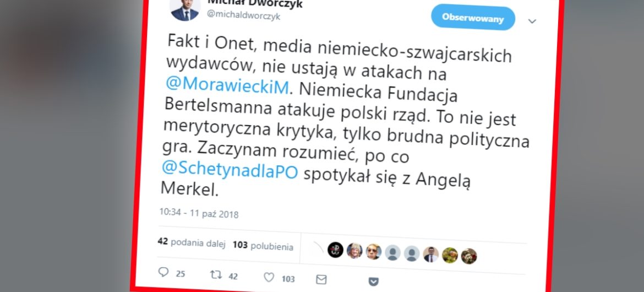
Task: Open Michał Dworczyk's profile photo
Action: tap(185, 9)
